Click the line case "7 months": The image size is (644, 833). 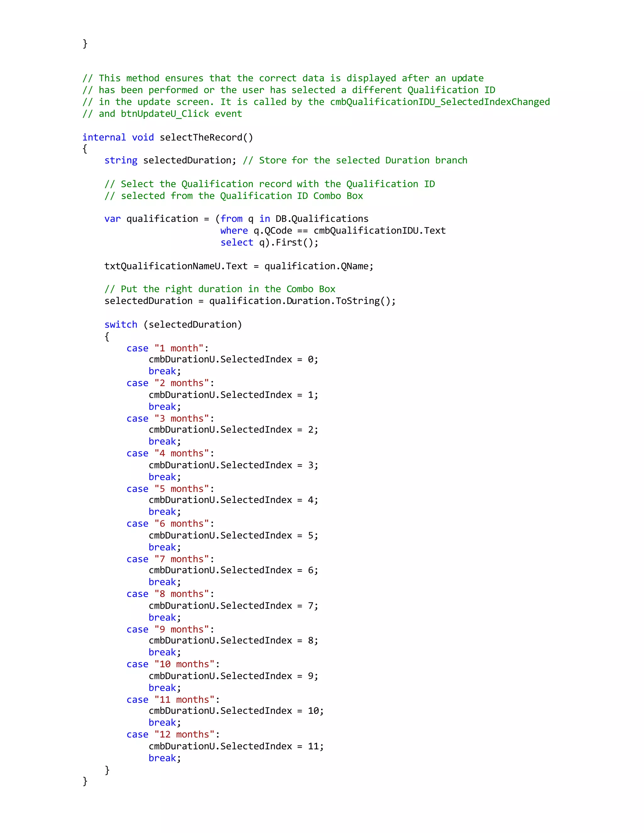[x=170, y=559]
